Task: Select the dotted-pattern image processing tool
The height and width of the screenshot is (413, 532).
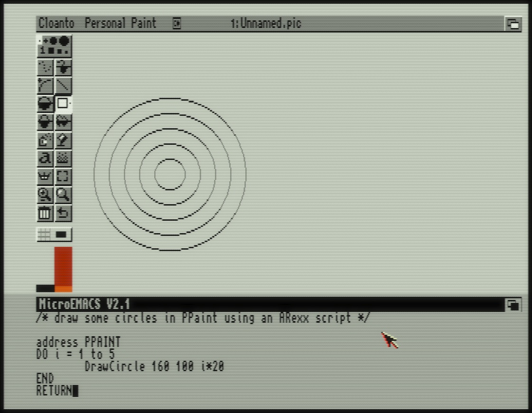Action: [x=63, y=159]
